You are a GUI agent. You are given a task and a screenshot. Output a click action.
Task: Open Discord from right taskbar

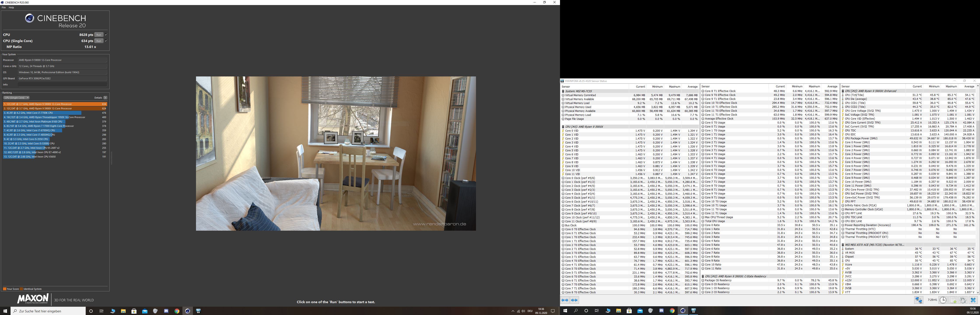[661, 311]
